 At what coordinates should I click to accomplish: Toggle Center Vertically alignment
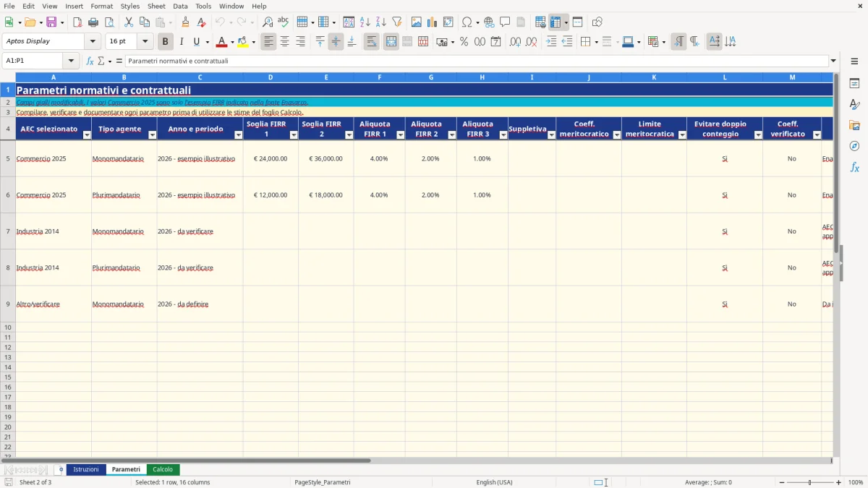(x=336, y=42)
